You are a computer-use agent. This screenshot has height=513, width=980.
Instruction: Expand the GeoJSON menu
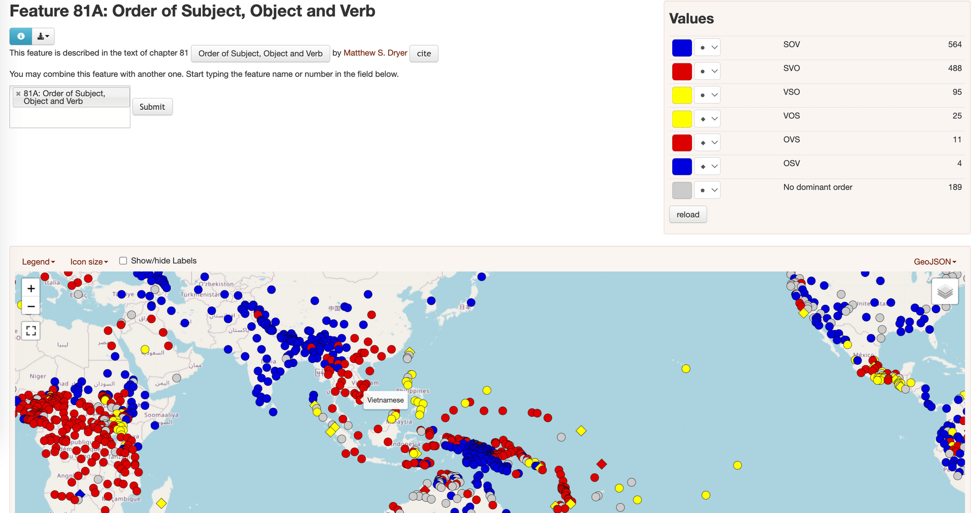pyautogui.click(x=934, y=262)
